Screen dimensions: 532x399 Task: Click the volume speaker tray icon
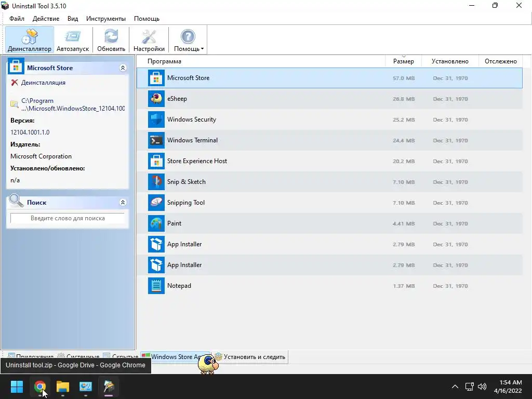click(482, 387)
